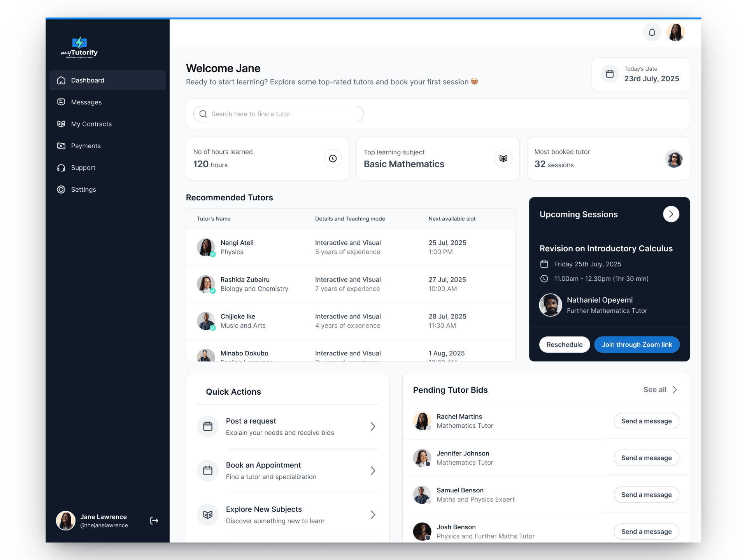Screen dimensions: 747x560
Task: Open the Post a request chevron
Action: pyautogui.click(x=373, y=427)
